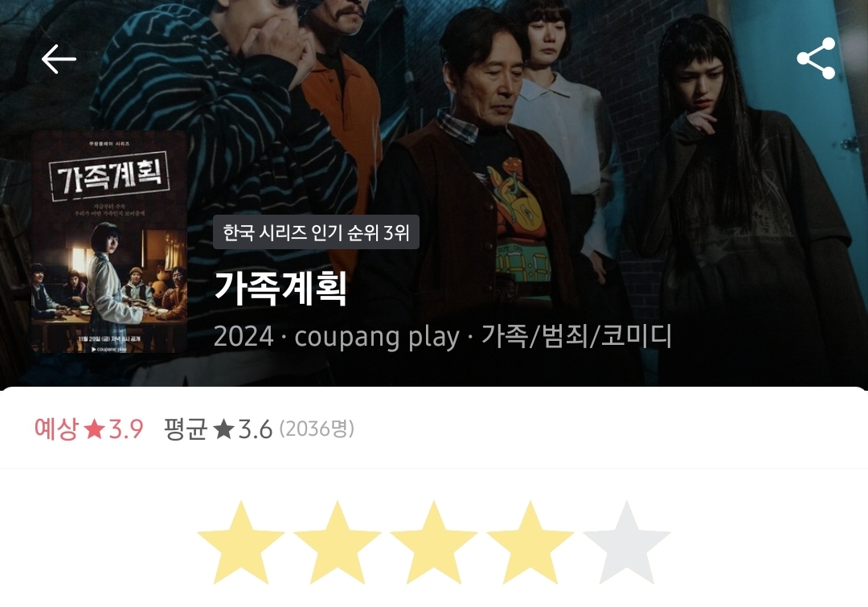Image resolution: width=868 pixels, height=607 pixels.
Task: Select the coupang play label
Action: click(377, 336)
